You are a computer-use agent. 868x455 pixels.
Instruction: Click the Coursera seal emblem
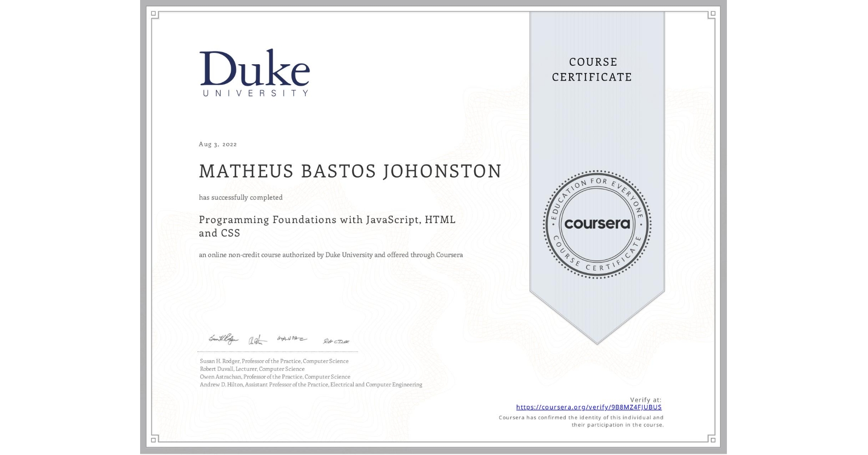tap(597, 225)
